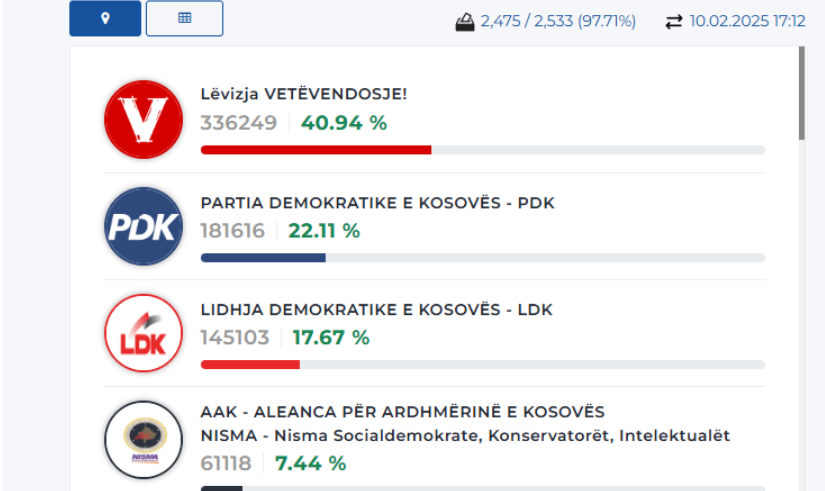
Task: Click the LDK red progress bar
Action: coord(250,364)
